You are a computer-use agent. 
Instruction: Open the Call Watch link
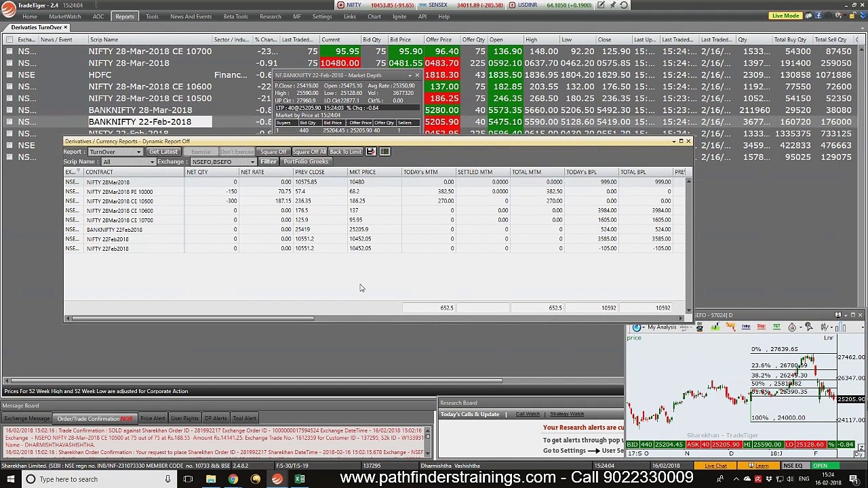[528, 414]
